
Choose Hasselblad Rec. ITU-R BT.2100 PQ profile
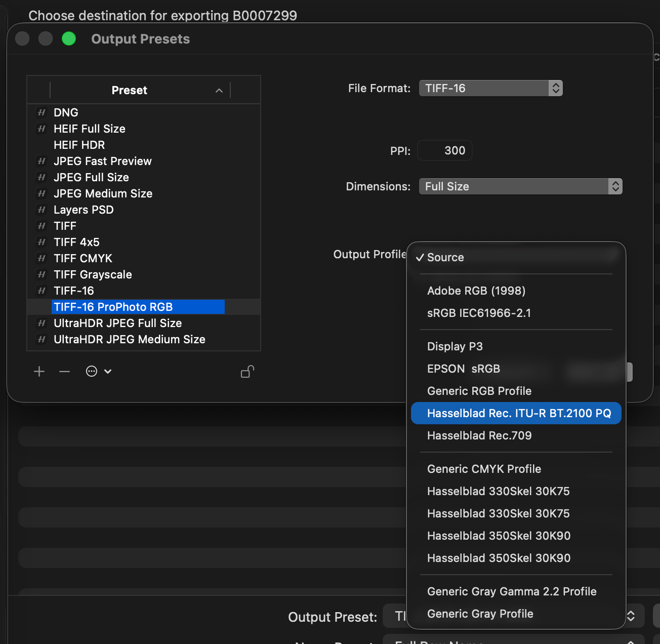pyautogui.click(x=519, y=413)
